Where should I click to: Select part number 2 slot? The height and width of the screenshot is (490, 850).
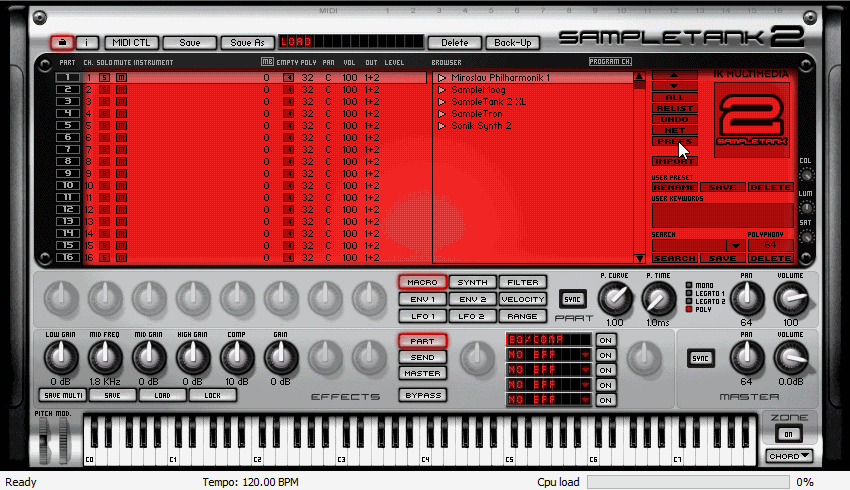(x=68, y=89)
